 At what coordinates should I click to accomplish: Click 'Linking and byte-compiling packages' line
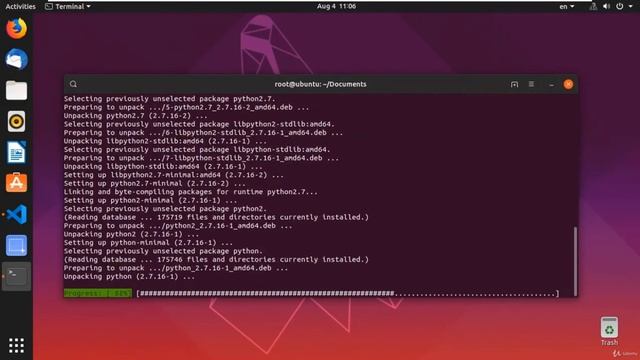click(x=191, y=192)
